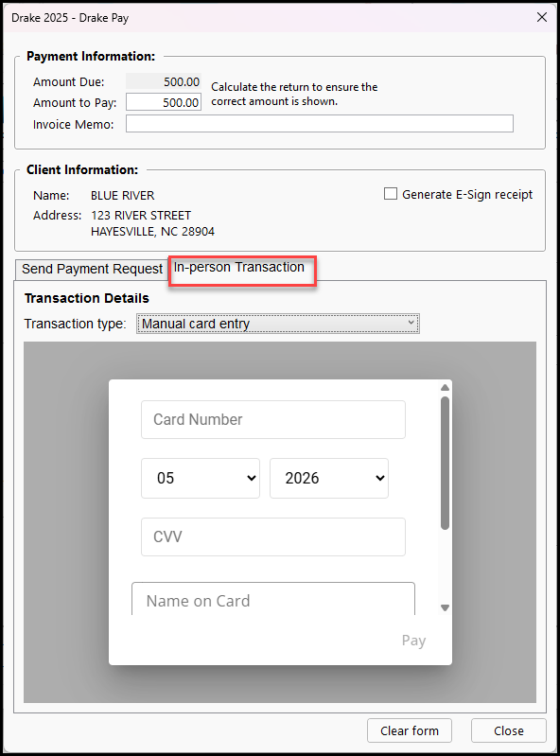Open the expiration year dropdown showing 2026
Image resolution: width=560 pixels, height=756 pixels.
tap(329, 478)
